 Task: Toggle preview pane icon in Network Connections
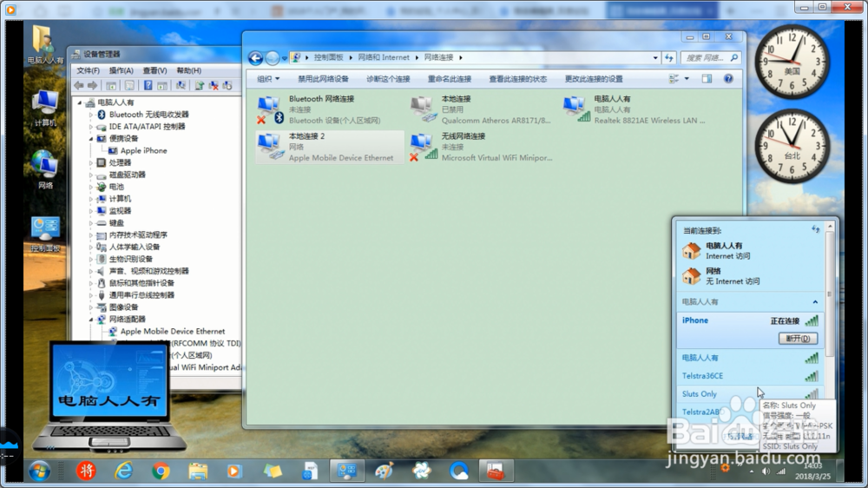click(707, 79)
